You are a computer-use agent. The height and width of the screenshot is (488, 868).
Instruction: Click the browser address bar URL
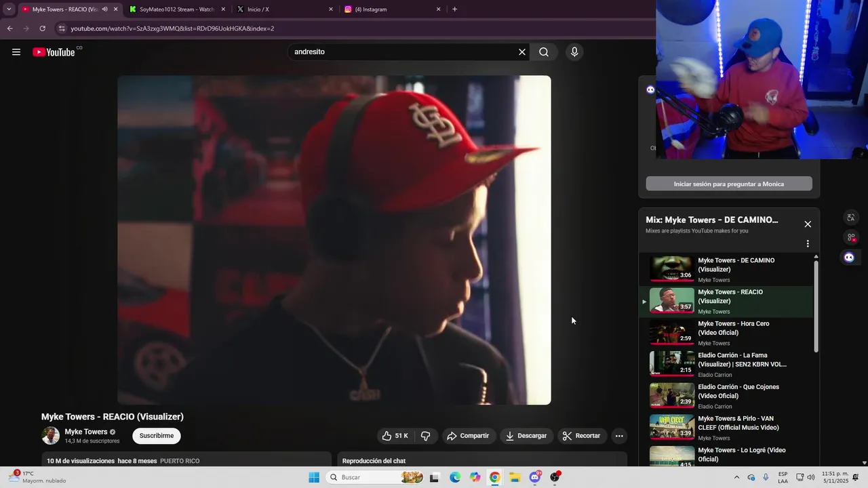[x=172, y=28]
